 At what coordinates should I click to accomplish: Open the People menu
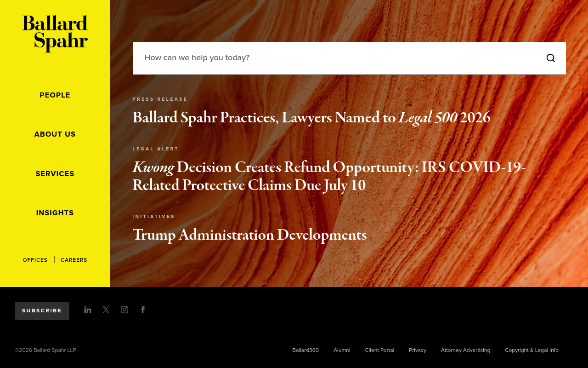55,95
